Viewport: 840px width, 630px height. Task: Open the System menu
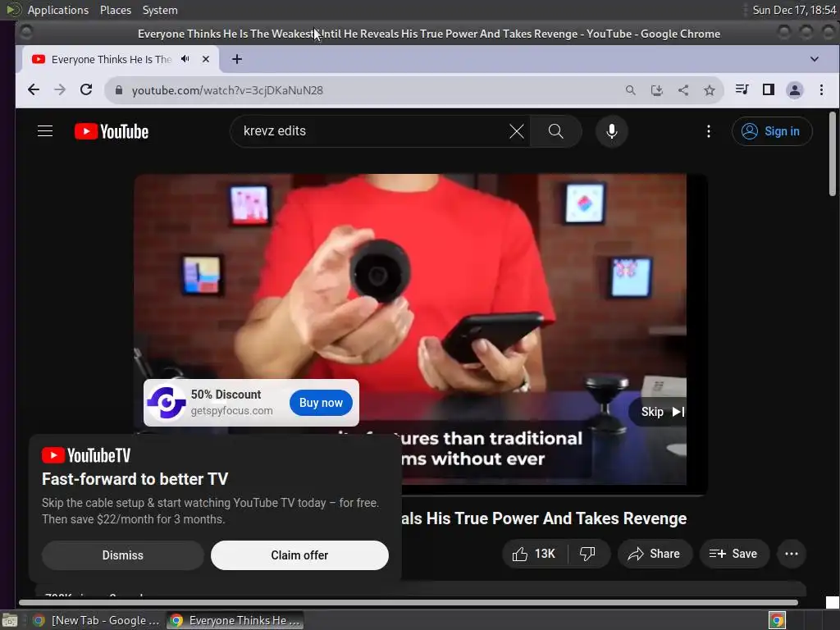pos(160,10)
